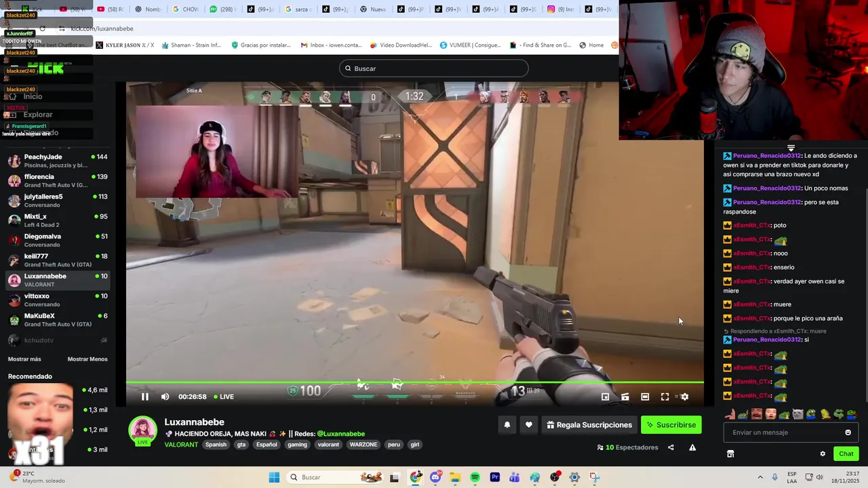The height and width of the screenshot is (488, 868).
Task: Switch to theater mode view
Action: (x=645, y=396)
